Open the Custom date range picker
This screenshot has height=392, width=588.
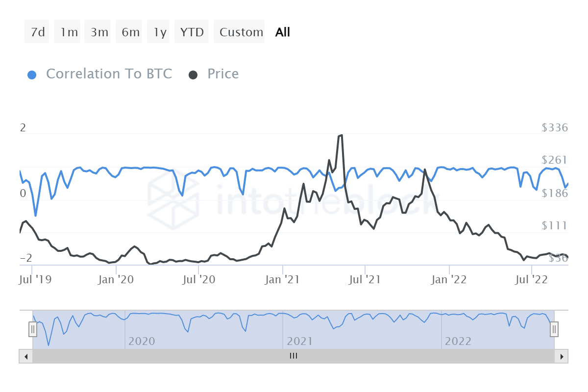(x=241, y=32)
